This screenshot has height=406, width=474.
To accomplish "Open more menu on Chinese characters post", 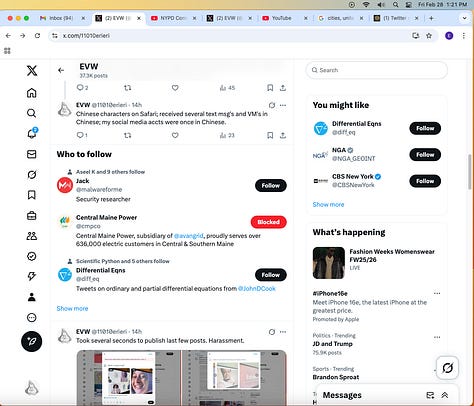I will (x=283, y=105).
